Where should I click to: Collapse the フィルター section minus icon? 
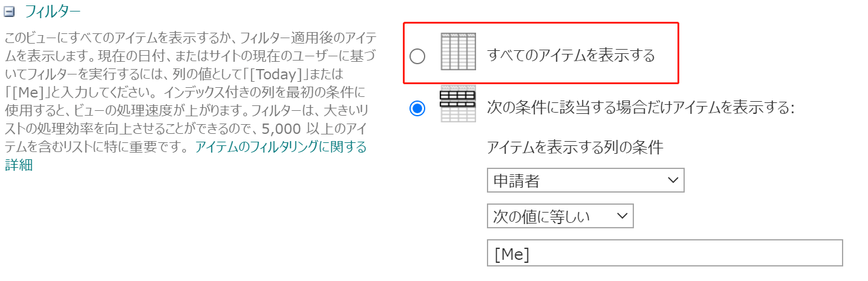point(9,12)
